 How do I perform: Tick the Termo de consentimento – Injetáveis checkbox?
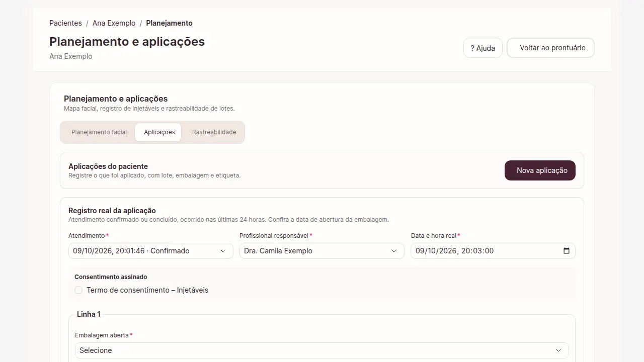[78, 290]
